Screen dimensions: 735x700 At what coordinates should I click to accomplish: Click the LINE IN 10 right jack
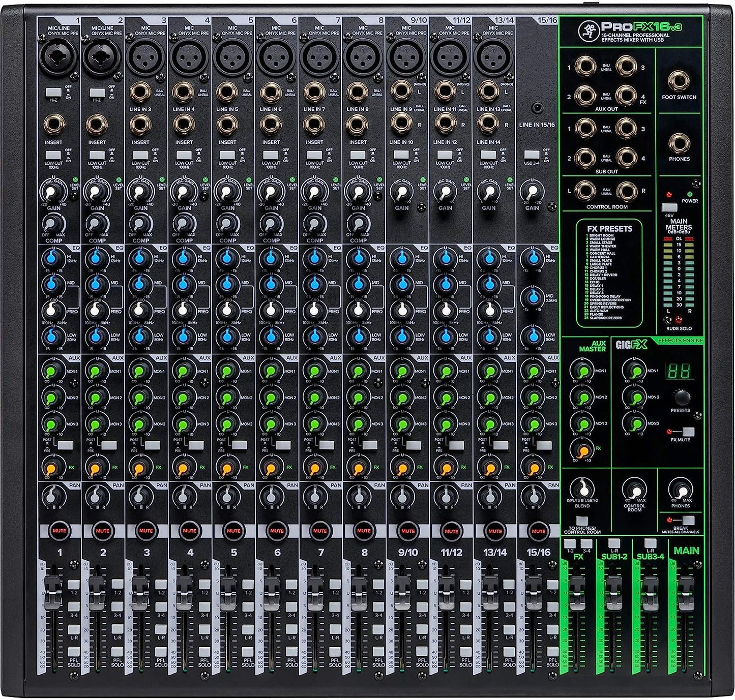(402, 124)
